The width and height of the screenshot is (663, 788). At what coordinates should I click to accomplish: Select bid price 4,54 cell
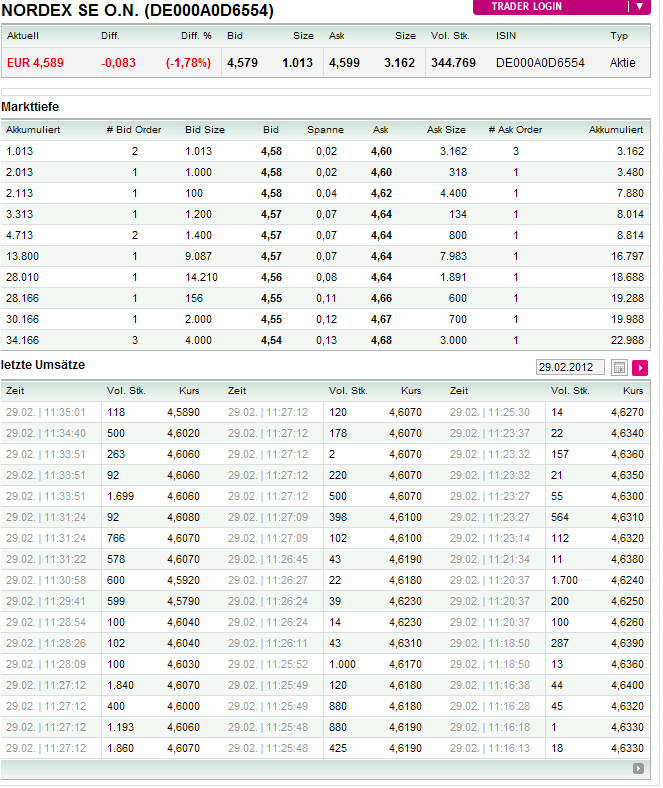coord(271,340)
